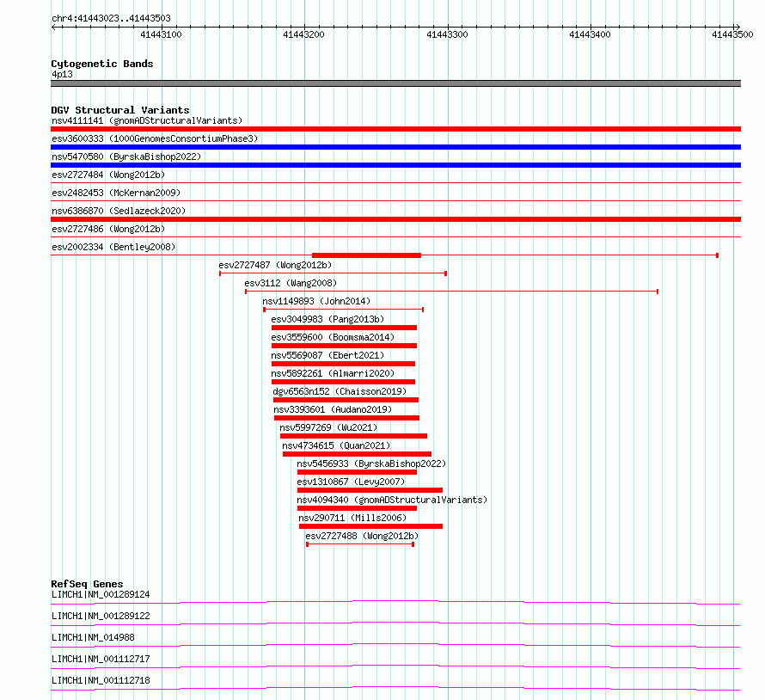765x700 pixels.
Task: Click the right scroll arrow on ruler
Action: tap(737, 27)
